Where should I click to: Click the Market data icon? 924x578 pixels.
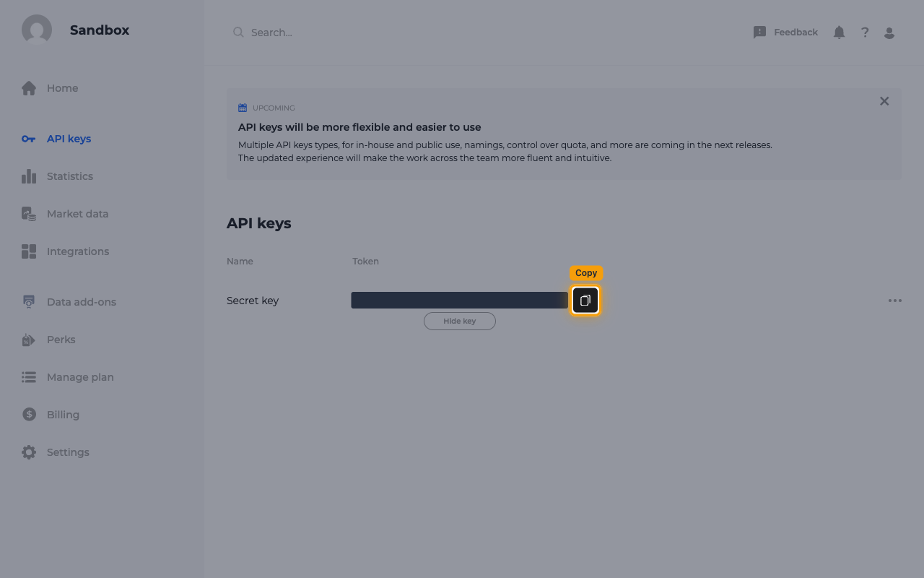(x=29, y=214)
